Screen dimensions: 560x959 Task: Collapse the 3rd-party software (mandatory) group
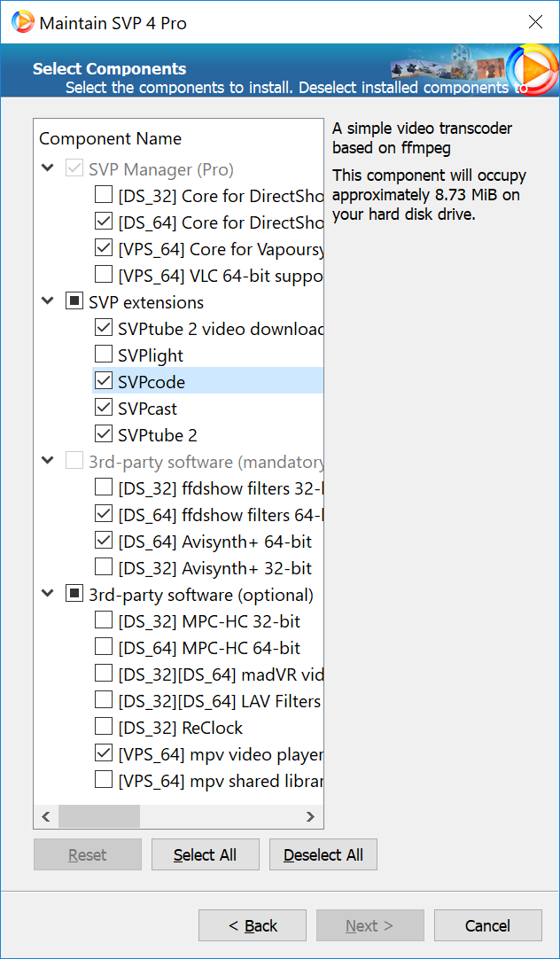point(47,462)
